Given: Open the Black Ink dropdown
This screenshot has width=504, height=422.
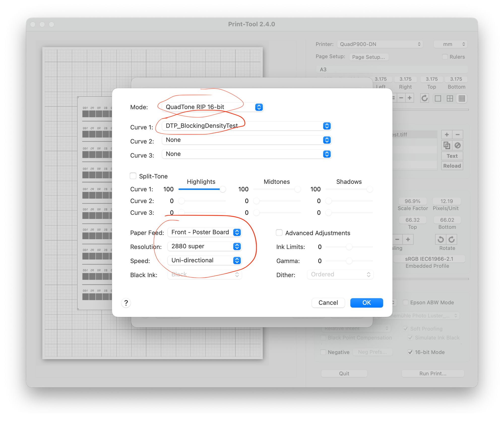Looking at the screenshot, I should pos(204,275).
